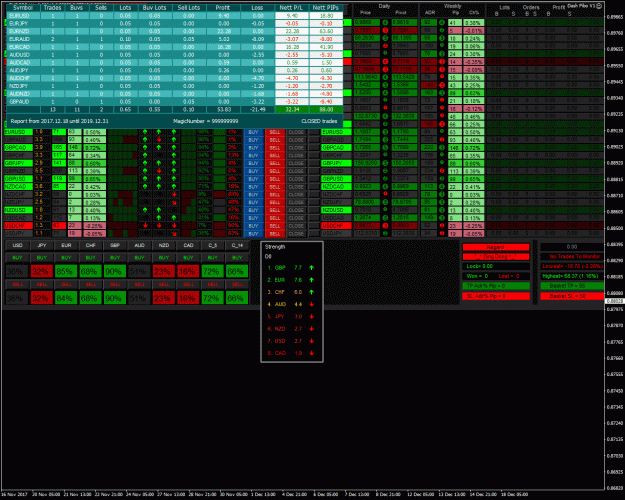The width and height of the screenshot is (625, 500).
Task: Click the Weekly circle indicator in GBPAUD row
Action: (x=442, y=140)
